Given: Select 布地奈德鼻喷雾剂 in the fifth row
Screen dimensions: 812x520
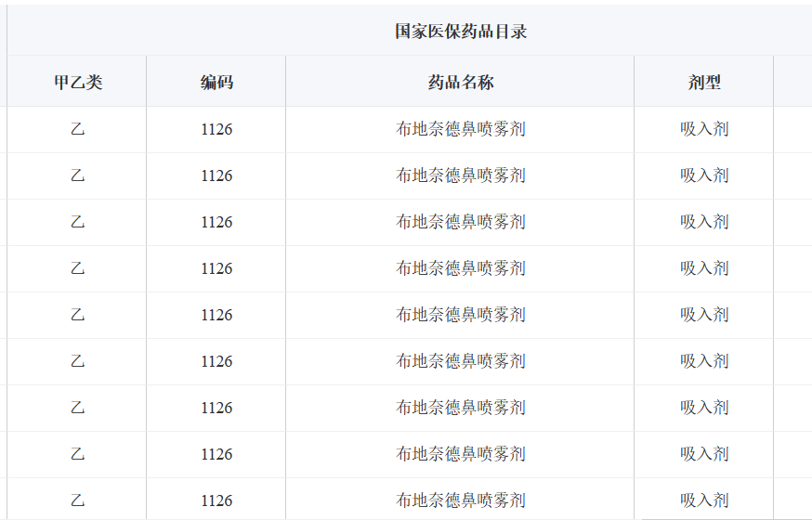Looking at the screenshot, I should coord(461,315).
